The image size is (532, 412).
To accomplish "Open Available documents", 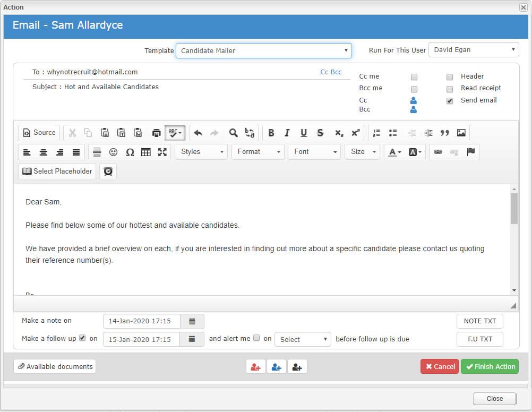I will pyautogui.click(x=55, y=366).
